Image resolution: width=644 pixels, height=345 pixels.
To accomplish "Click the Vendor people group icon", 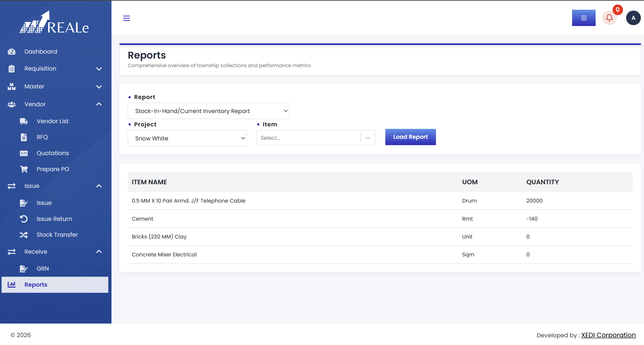I will click(12, 104).
